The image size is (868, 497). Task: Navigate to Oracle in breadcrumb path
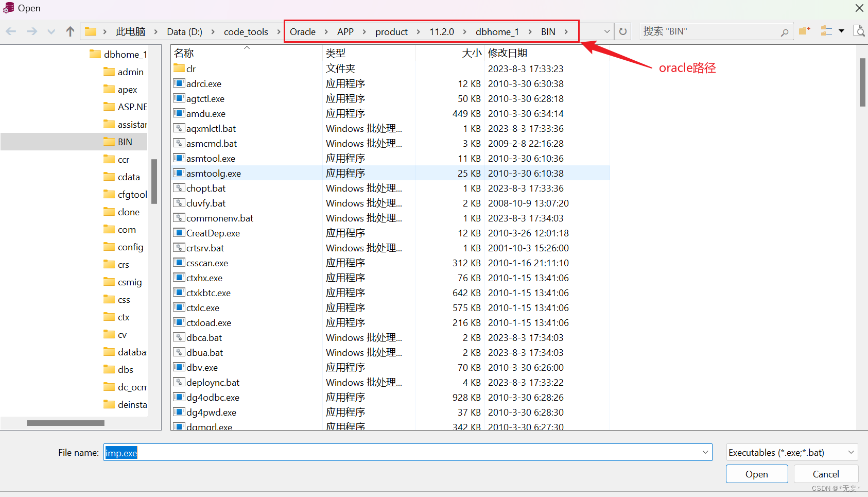pos(303,31)
